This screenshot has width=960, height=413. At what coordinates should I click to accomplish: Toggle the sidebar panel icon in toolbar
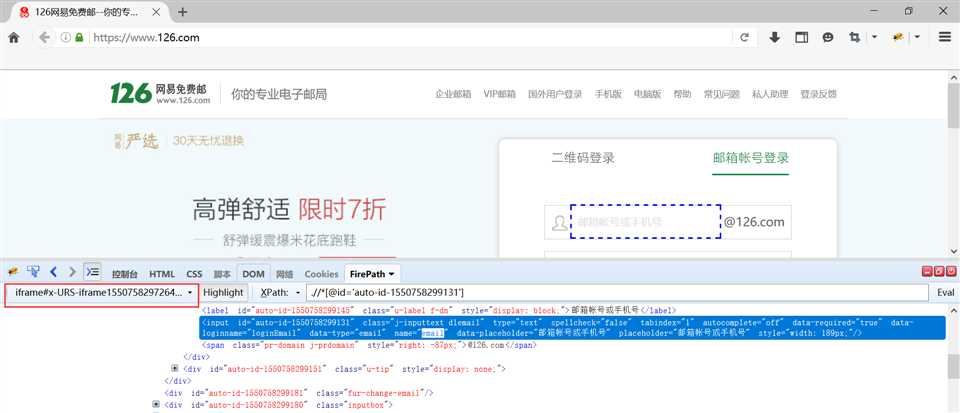coord(801,37)
